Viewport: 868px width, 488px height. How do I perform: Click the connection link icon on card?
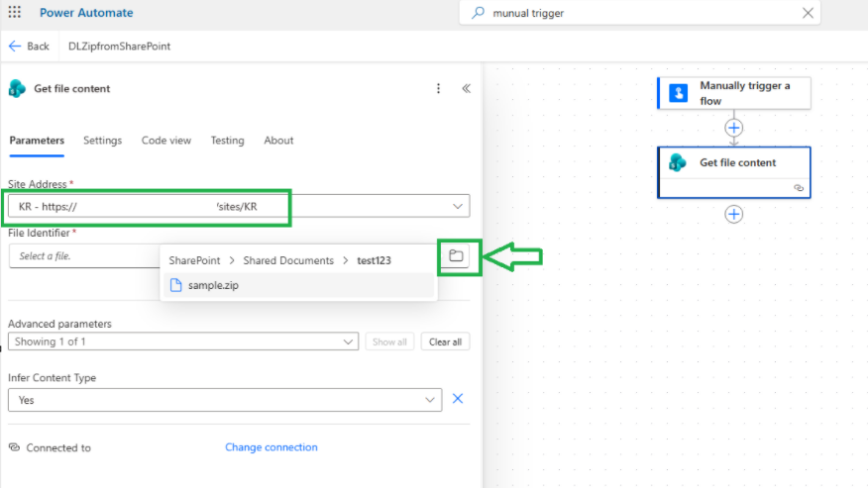click(799, 188)
